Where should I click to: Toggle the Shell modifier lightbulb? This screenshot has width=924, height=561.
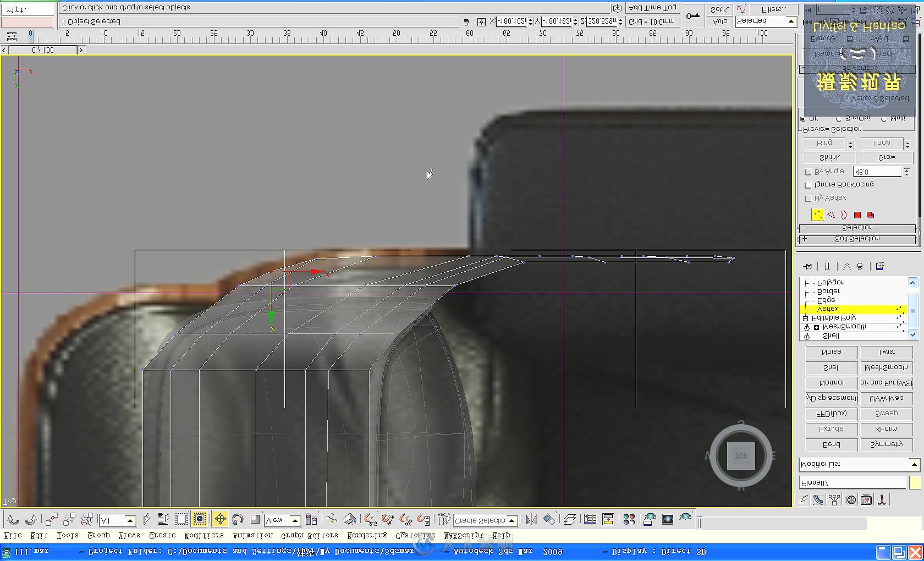click(807, 336)
